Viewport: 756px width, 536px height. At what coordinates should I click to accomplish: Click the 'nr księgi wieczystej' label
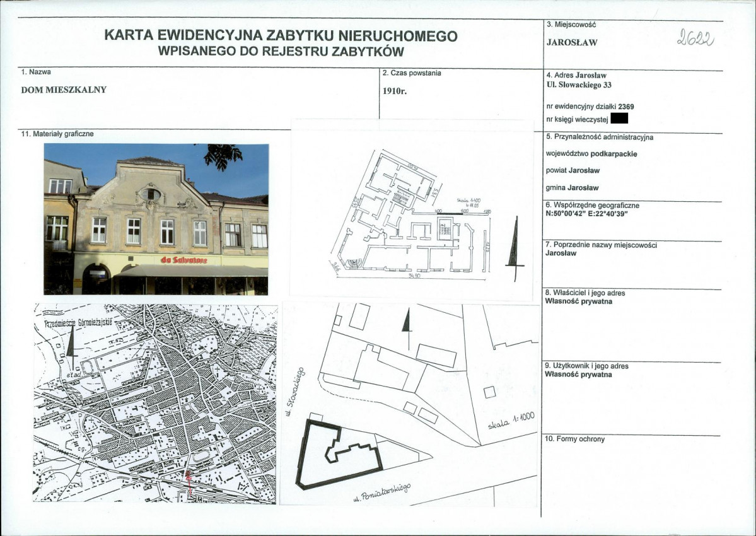coord(577,119)
